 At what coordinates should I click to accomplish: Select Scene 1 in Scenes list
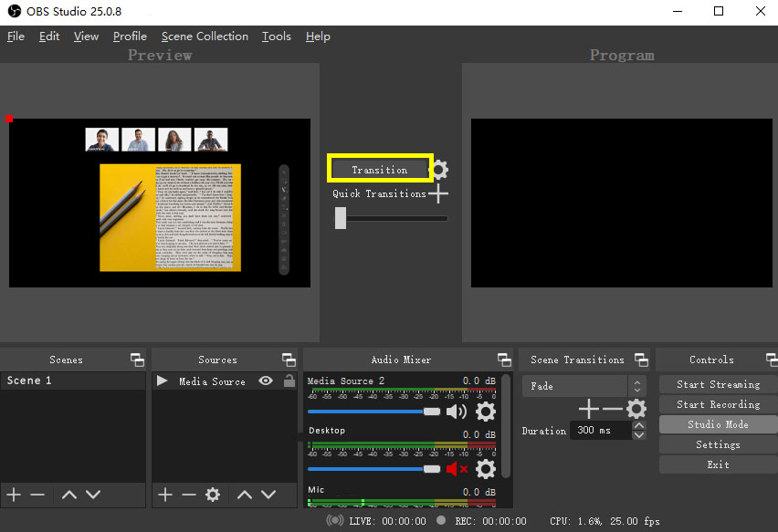click(73, 381)
